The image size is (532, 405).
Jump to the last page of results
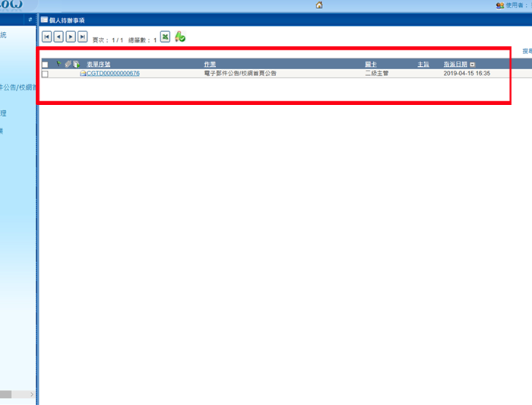[83, 36]
